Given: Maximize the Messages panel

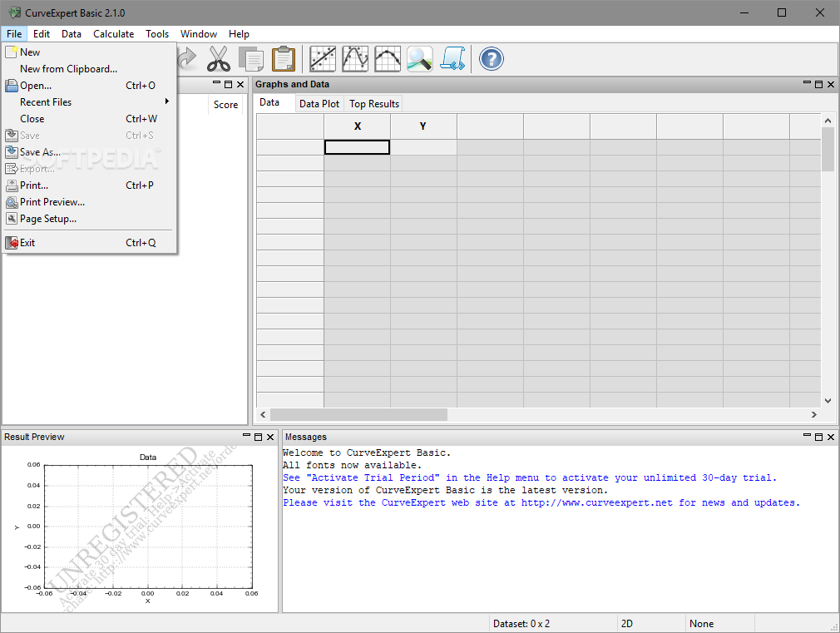Looking at the screenshot, I should coord(818,437).
